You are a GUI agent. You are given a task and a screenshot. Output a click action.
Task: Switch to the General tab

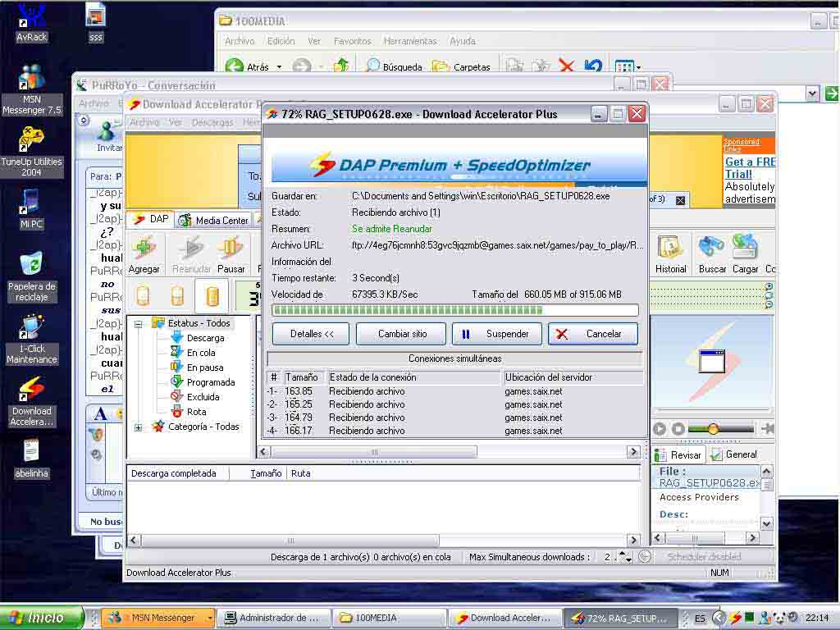point(734,454)
